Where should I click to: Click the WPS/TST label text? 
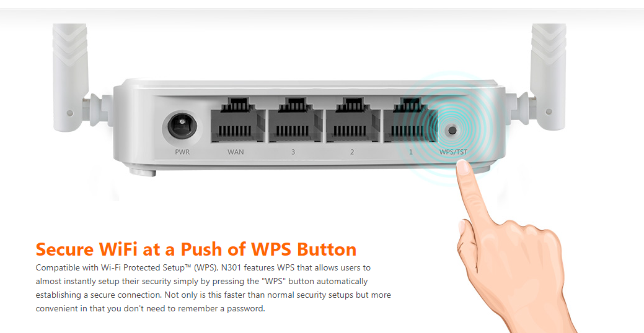[x=454, y=152]
